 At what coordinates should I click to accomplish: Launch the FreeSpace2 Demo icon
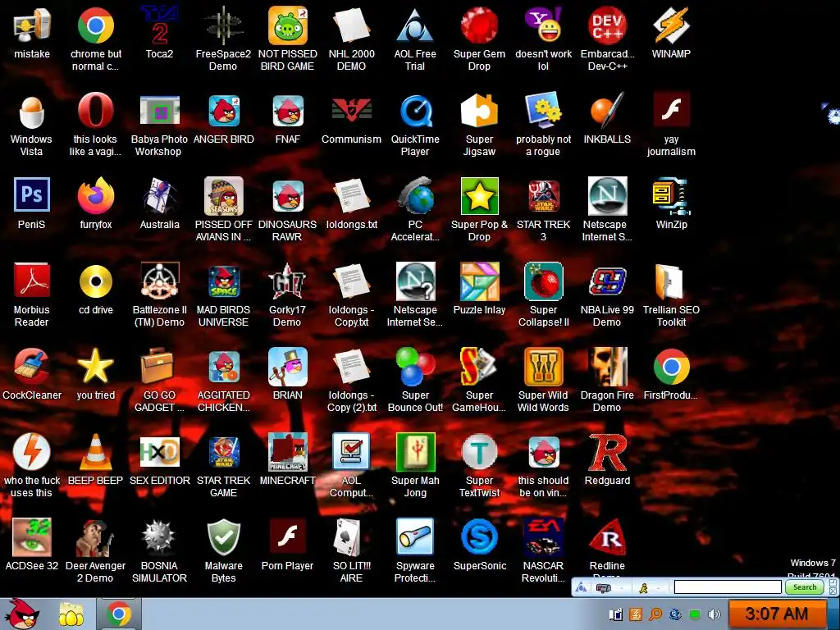223,25
